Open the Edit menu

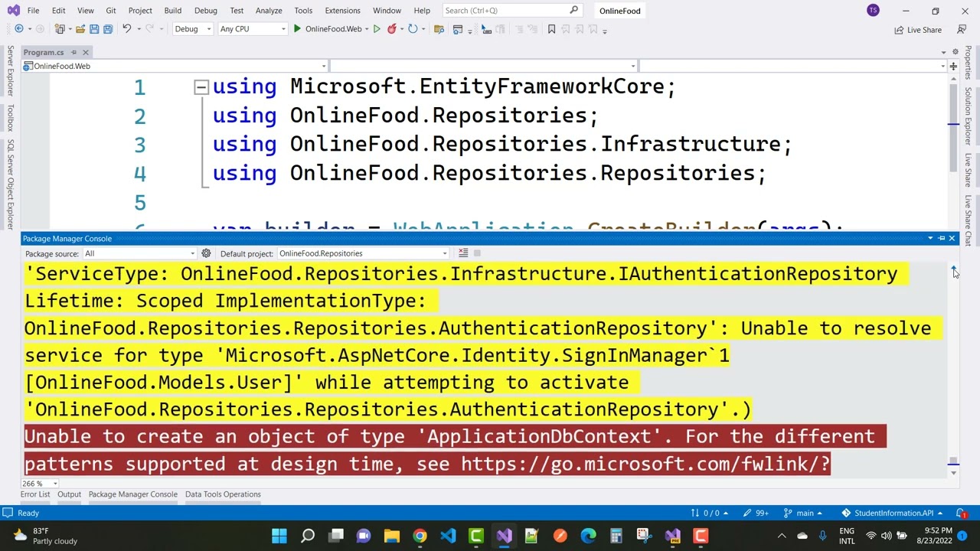pyautogui.click(x=58, y=11)
